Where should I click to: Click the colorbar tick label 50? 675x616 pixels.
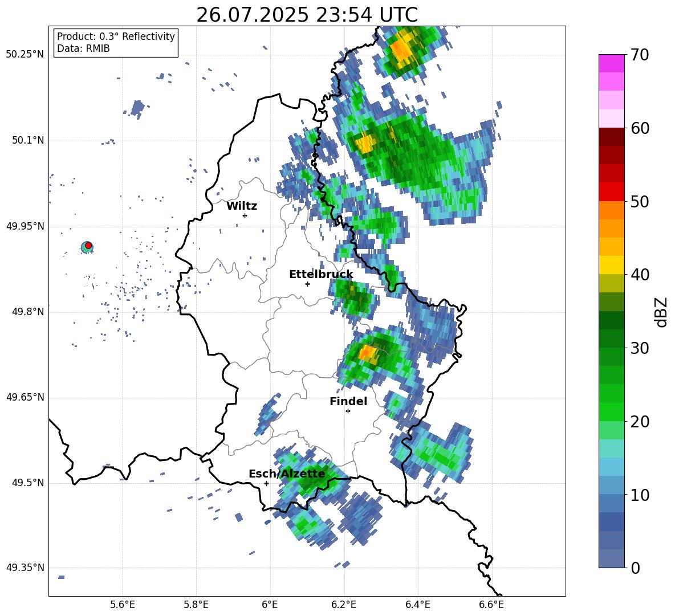[640, 201]
